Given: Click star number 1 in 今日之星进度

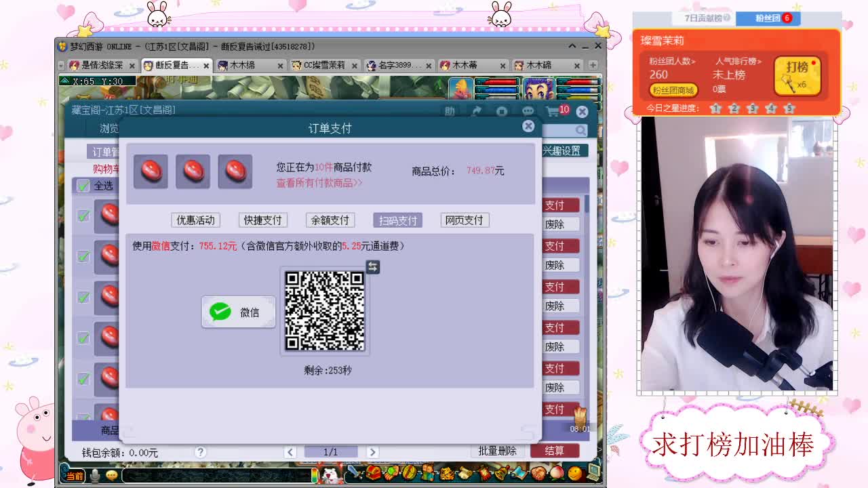Looking at the screenshot, I should (715, 108).
